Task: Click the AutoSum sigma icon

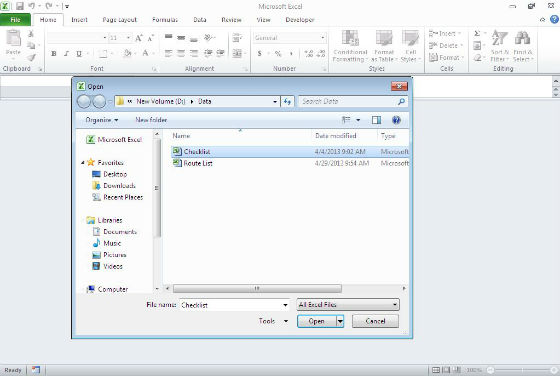Action: (477, 34)
